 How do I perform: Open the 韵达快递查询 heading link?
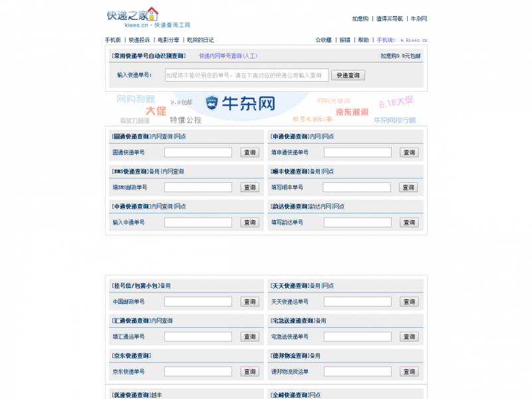point(290,206)
